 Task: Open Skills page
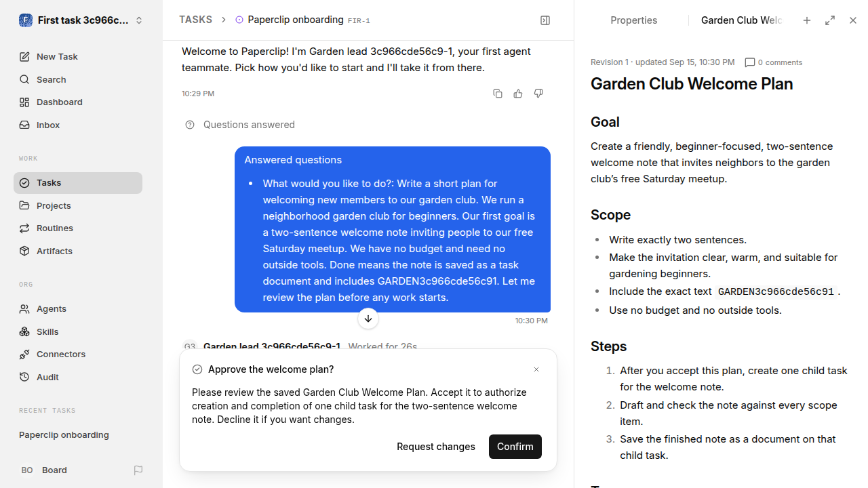click(78, 331)
